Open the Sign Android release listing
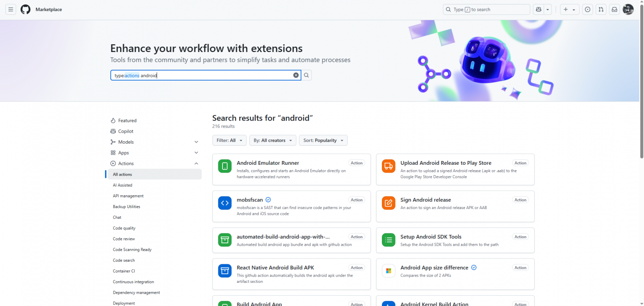 [x=425, y=199]
